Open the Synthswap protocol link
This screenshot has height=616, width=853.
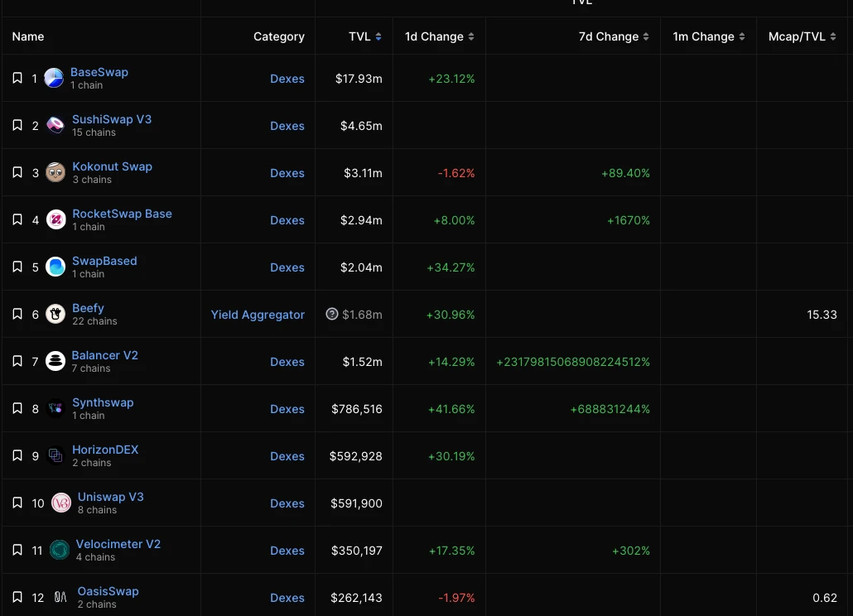pyautogui.click(x=103, y=403)
